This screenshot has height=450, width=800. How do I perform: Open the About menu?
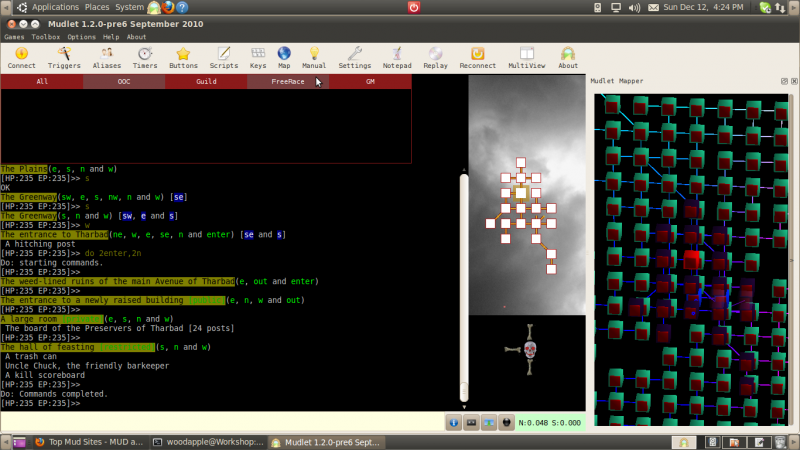[x=136, y=37]
